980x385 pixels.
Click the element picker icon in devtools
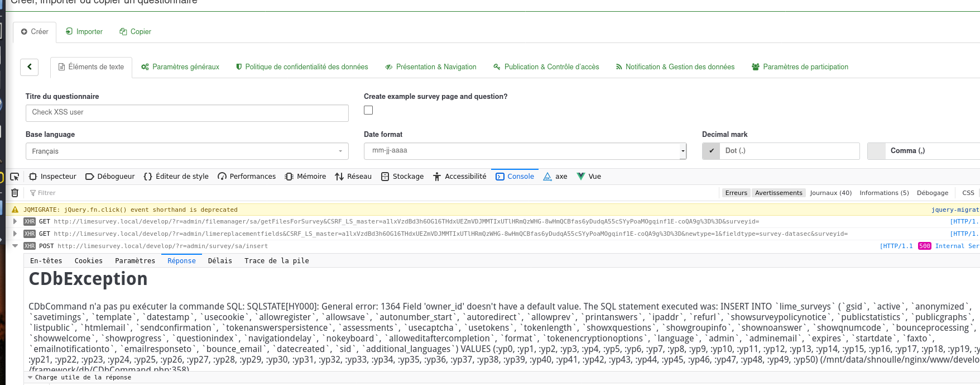pos(15,177)
